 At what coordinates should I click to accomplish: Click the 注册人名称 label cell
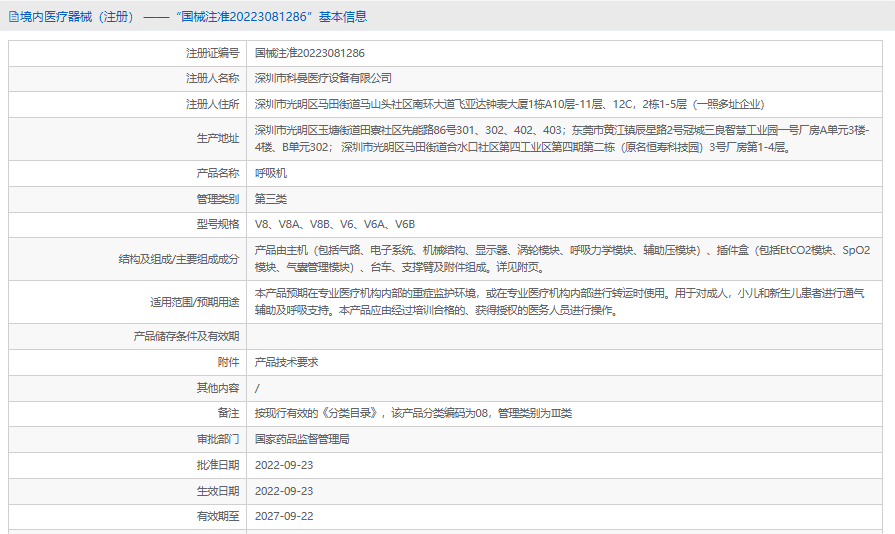127,78
